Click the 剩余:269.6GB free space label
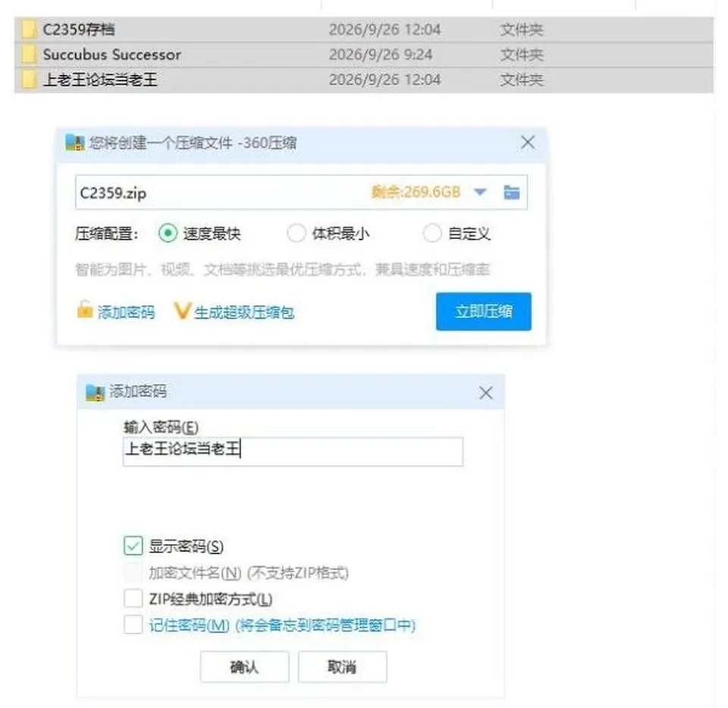The height and width of the screenshot is (708, 728). (416, 192)
